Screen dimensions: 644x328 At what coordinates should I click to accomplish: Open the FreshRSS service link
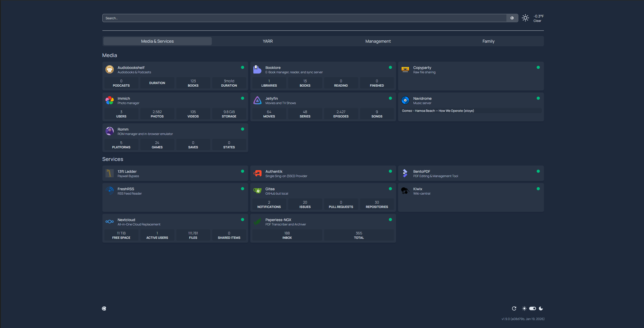[126, 189]
